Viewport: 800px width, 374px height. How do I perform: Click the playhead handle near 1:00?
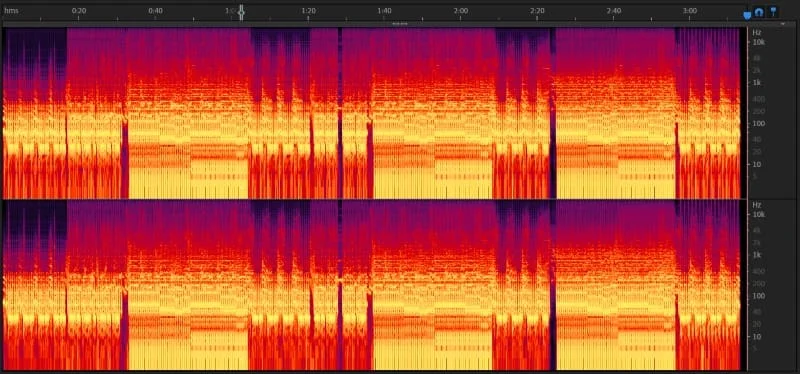tap(241, 13)
